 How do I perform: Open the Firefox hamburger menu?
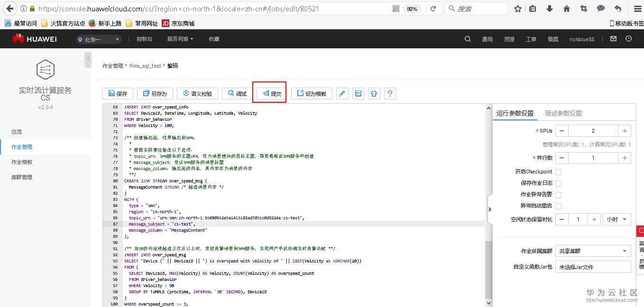[637, 9]
